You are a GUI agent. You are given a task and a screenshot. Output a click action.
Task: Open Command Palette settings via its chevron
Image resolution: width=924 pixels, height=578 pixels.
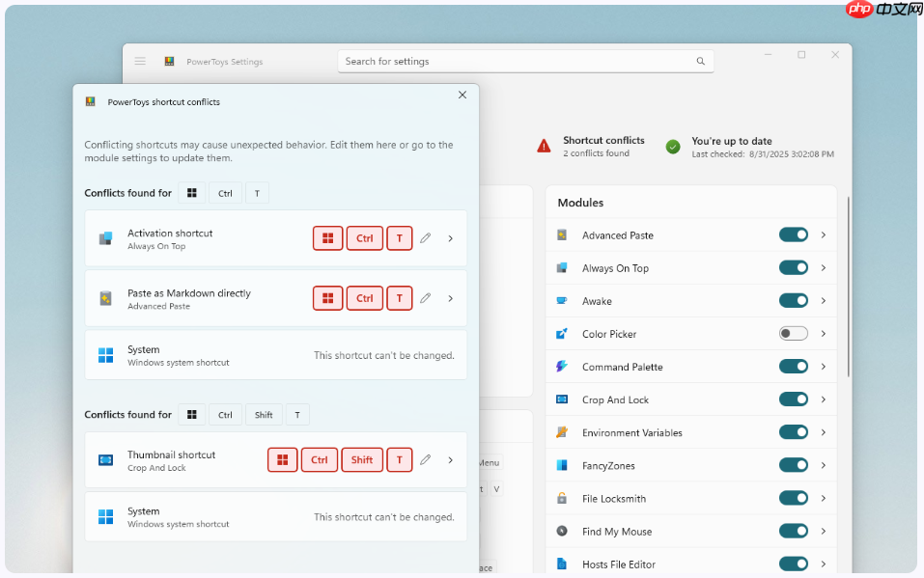[x=824, y=367]
